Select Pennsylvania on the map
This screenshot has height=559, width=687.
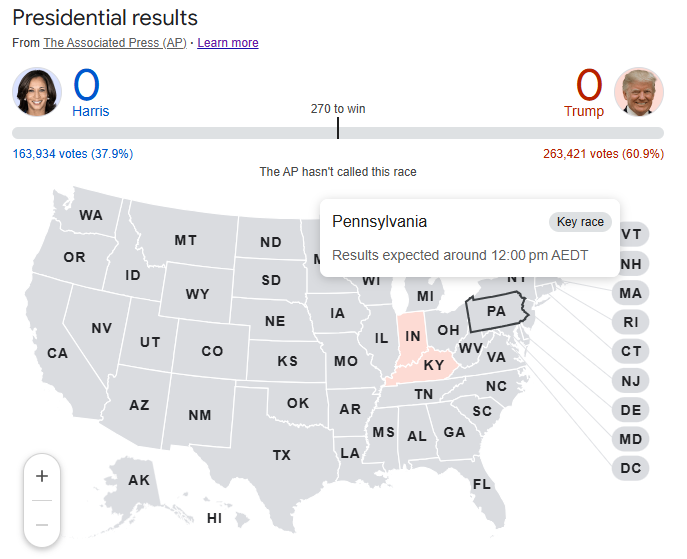496,311
